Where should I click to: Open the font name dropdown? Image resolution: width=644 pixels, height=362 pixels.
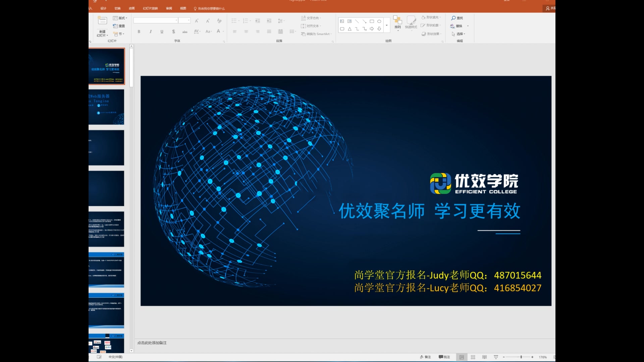[x=176, y=20]
